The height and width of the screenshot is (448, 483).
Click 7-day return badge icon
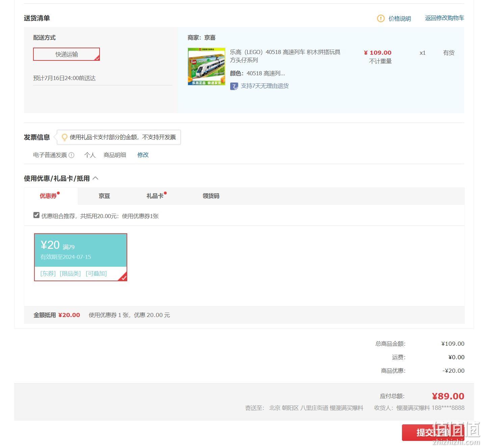pos(234,86)
